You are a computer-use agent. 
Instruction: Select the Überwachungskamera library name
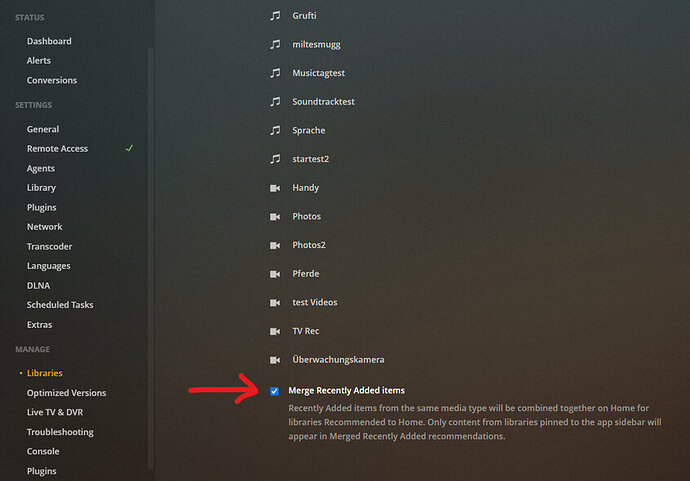coord(338,360)
